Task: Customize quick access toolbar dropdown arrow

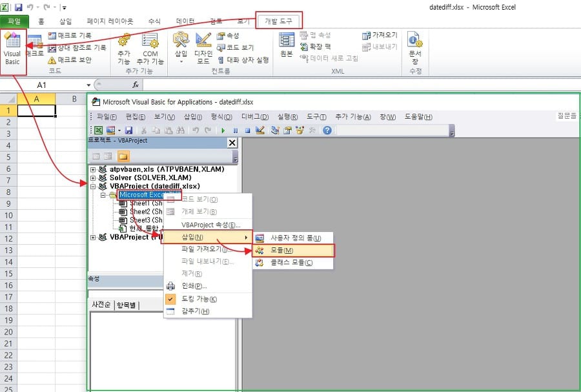Action: 64,7
